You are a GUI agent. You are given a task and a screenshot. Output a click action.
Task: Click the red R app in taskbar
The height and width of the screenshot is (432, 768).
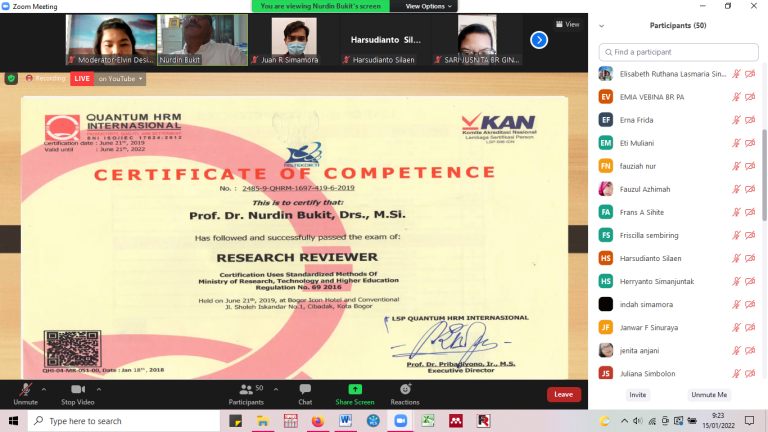point(483,421)
